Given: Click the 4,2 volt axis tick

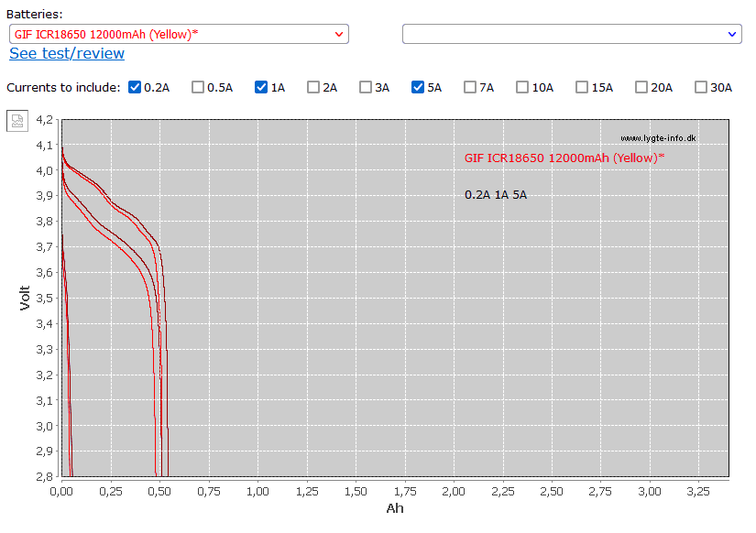Looking at the screenshot, I should click(44, 120).
